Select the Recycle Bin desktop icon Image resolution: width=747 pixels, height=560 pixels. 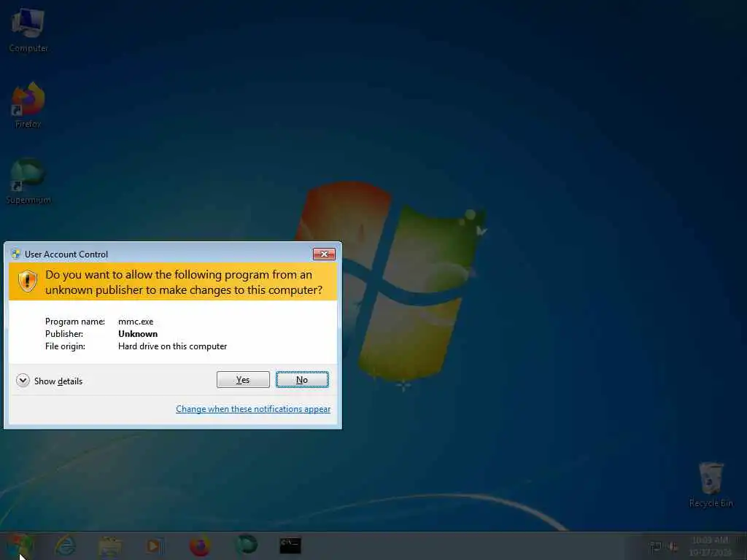(711, 484)
